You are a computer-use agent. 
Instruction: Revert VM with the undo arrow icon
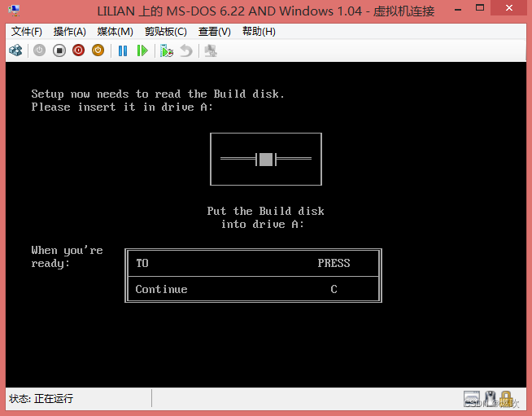tap(186, 51)
